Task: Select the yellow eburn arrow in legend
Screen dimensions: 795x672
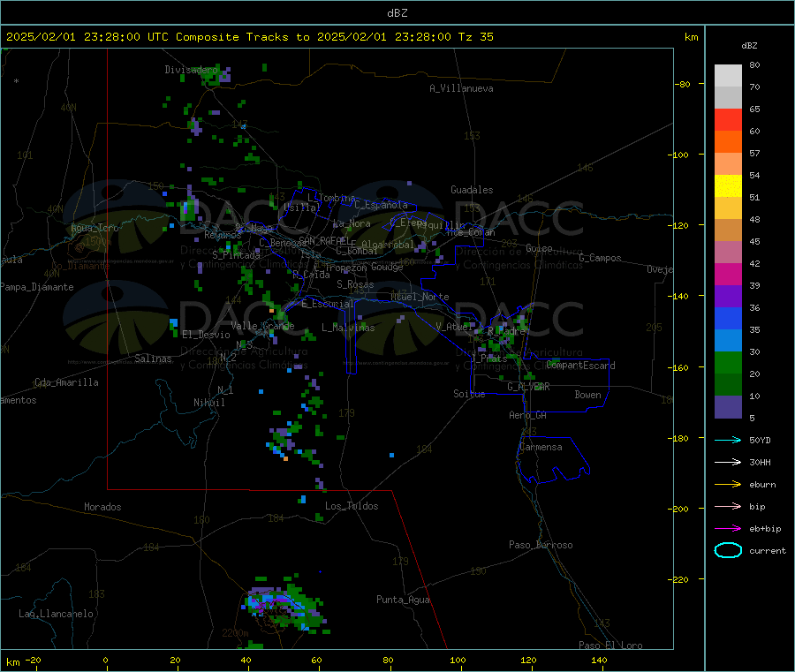Action: (x=728, y=485)
